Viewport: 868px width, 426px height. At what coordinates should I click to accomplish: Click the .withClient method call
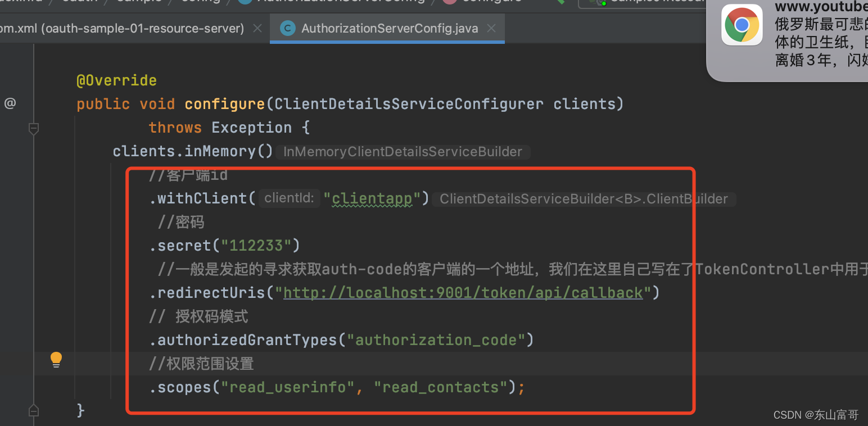202,198
